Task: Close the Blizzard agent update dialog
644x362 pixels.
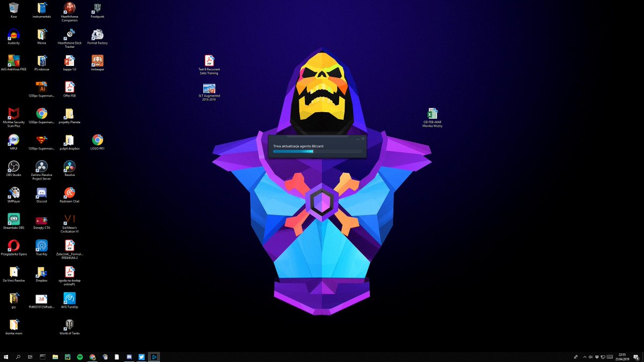Action: click(x=363, y=138)
